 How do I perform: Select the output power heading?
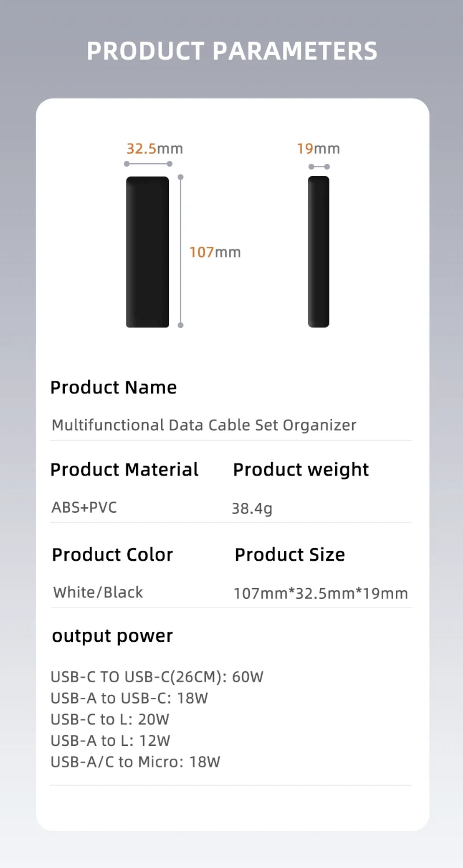coord(112,636)
